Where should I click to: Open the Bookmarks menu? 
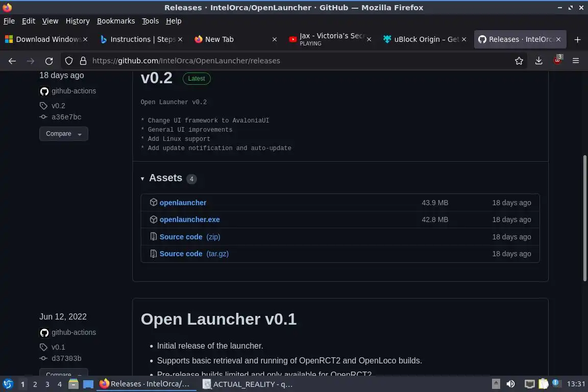(116, 21)
